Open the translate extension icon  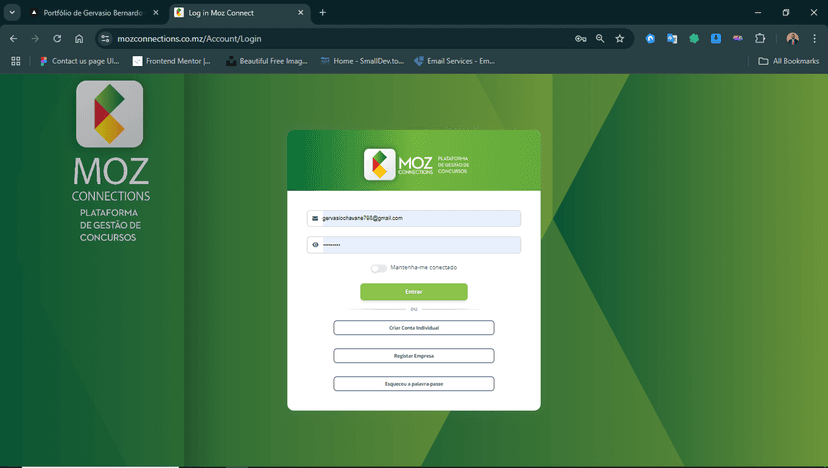[x=672, y=39]
